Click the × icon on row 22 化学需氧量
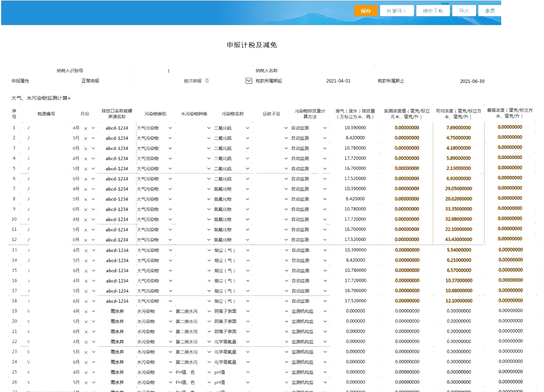The image size is (544, 392). click(85, 342)
